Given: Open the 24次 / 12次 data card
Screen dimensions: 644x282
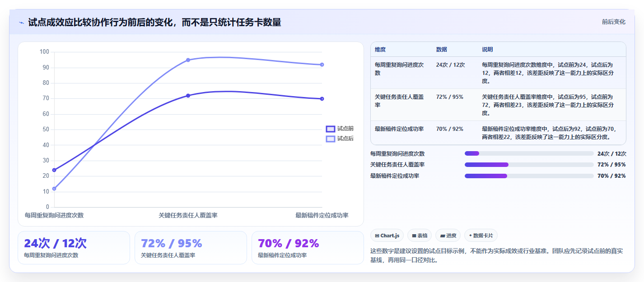Looking at the screenshot, I should point(74,248).
